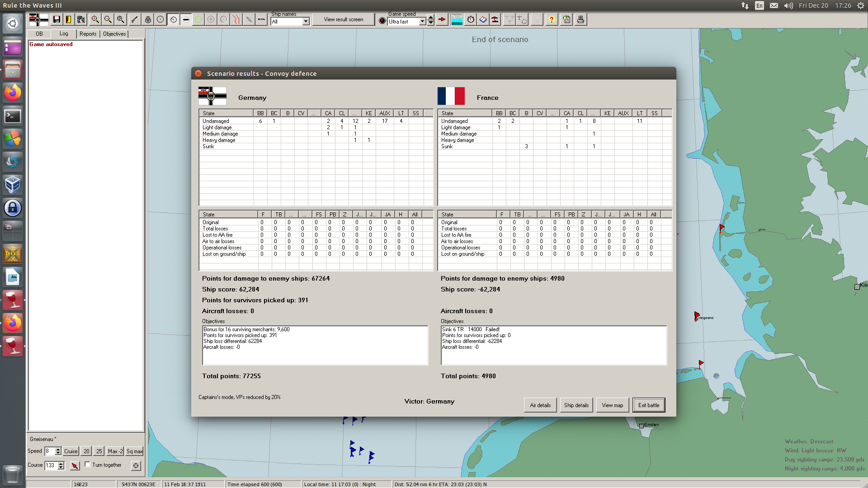Switch to the Reports tab

coord(88,34)
